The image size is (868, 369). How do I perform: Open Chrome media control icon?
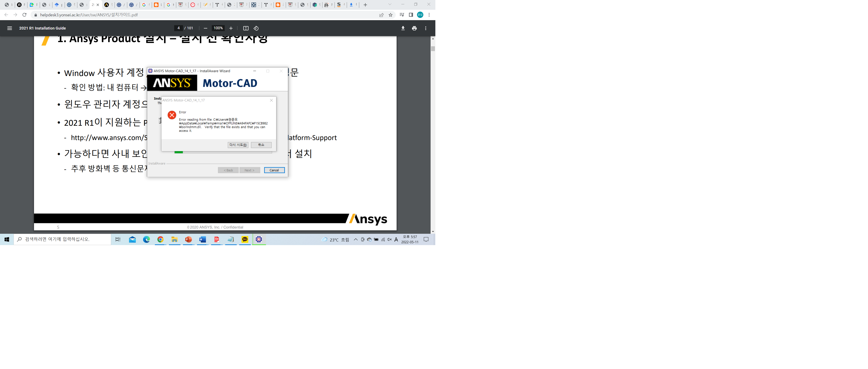[402, 15]
